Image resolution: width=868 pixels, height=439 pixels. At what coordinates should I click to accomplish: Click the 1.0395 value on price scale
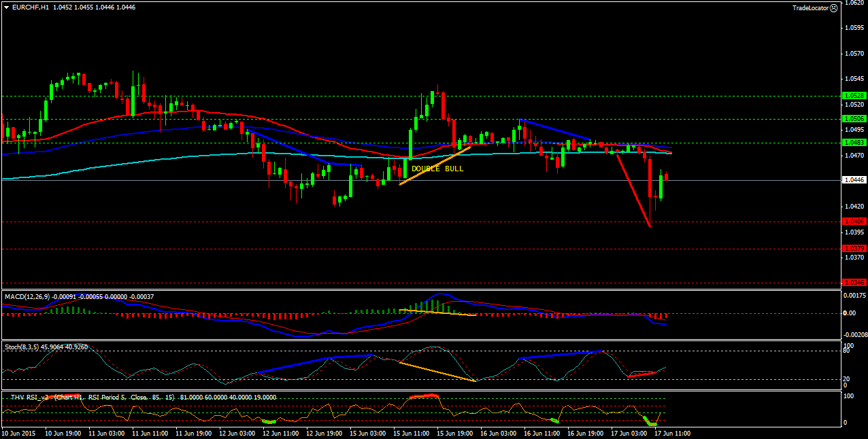[x=854, y=232]
